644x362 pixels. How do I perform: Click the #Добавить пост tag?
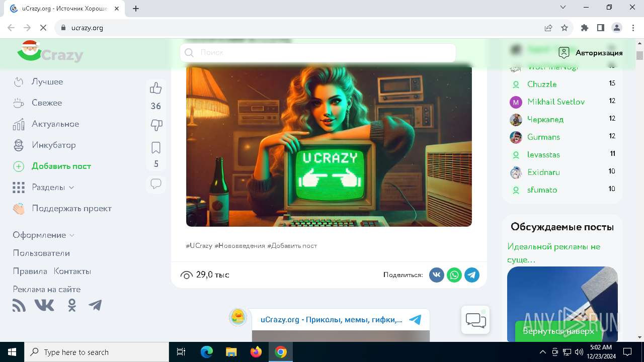click(x=292, y=246)
